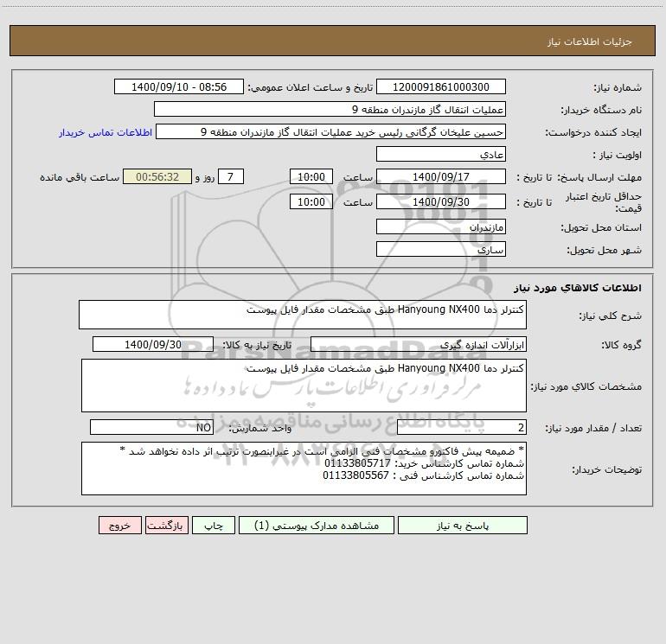Click general description text area Hanyoung NX400
The height and width of the screenshot is (644, 666).
pyautogui.click(x=303, y=315)
